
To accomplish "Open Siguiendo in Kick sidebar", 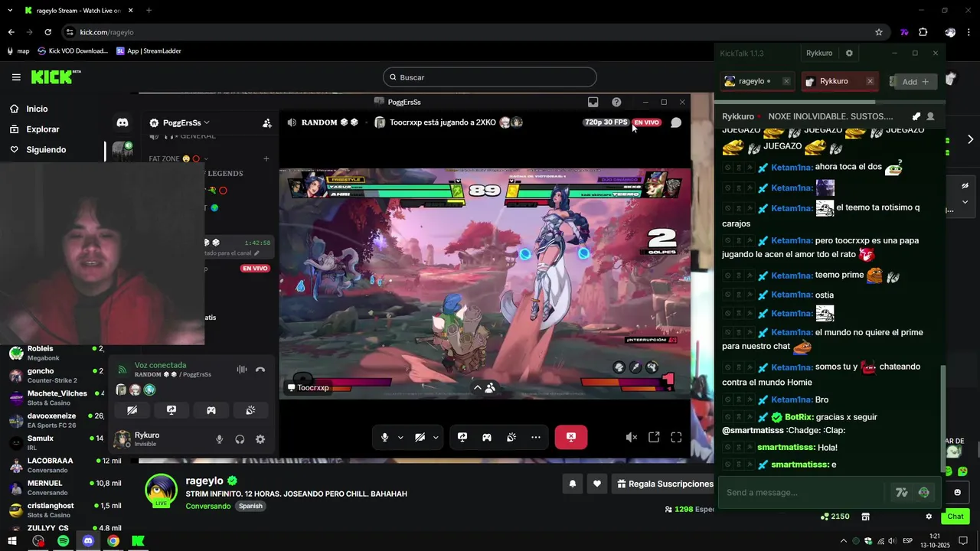I will pos(46,150).
